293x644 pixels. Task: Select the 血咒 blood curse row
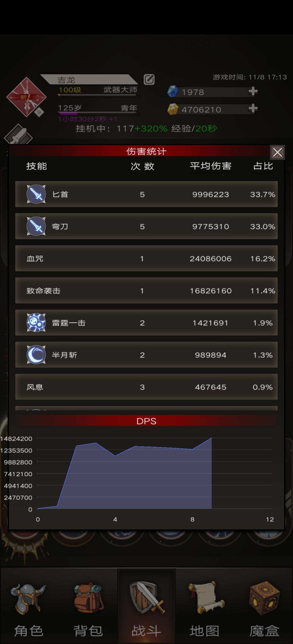[x=146, y=258]
